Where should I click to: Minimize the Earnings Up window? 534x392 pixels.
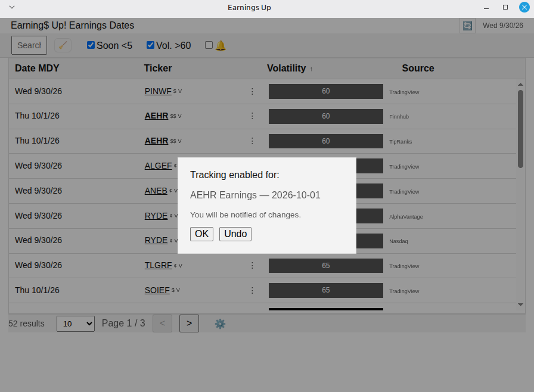pos(486,8)
